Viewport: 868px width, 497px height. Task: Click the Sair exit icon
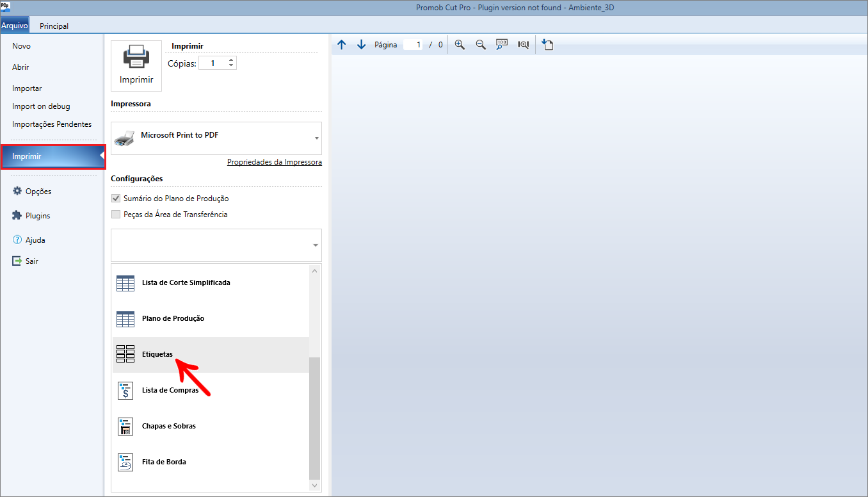coord(17,261)
